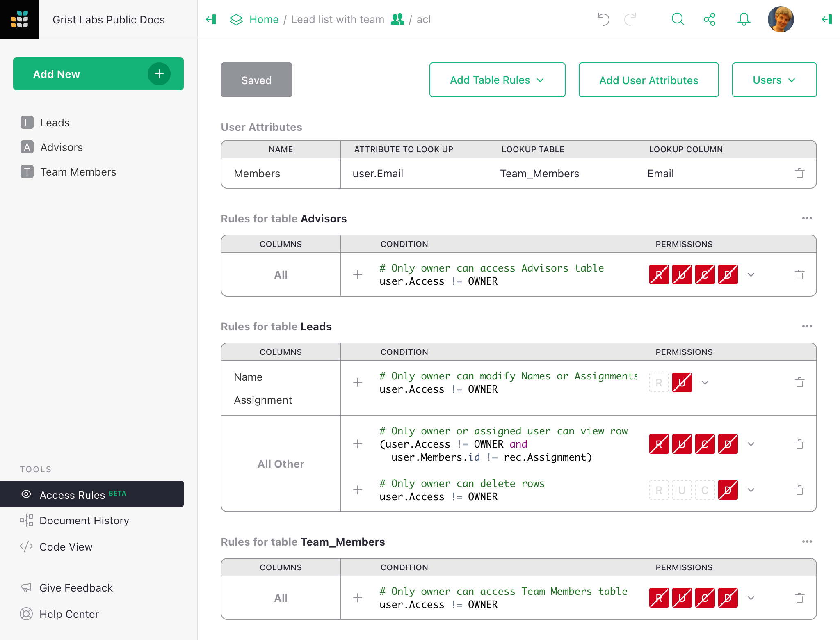Click the Saved status button
Viewport: 840px width, 640px height.
tap(256, 81)
